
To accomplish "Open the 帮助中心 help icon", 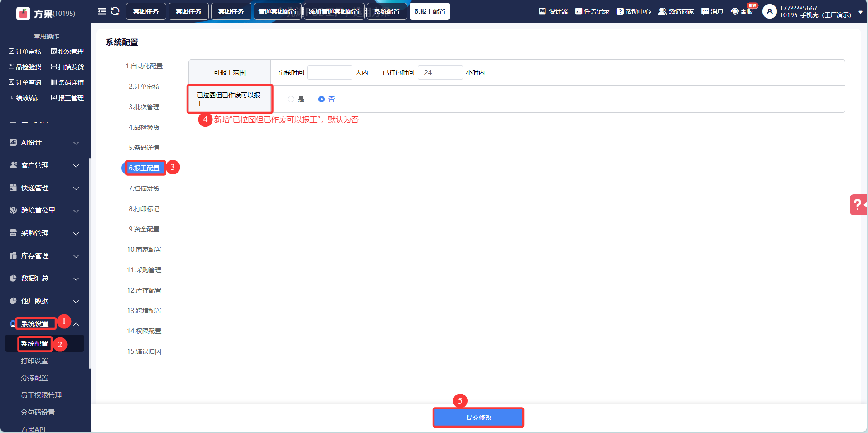I will pos(620,11).
